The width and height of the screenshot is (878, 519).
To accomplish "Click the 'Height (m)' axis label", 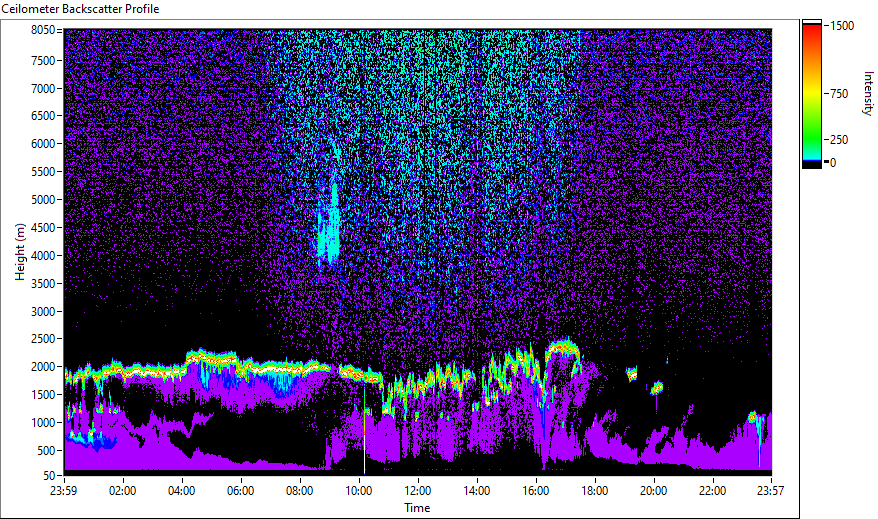I will 20,252.
